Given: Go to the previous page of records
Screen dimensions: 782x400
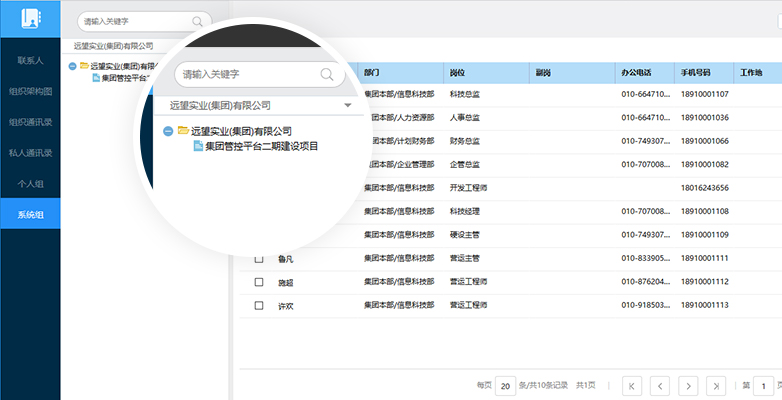Looking at the screenshot, I should (x=660, y=385).
